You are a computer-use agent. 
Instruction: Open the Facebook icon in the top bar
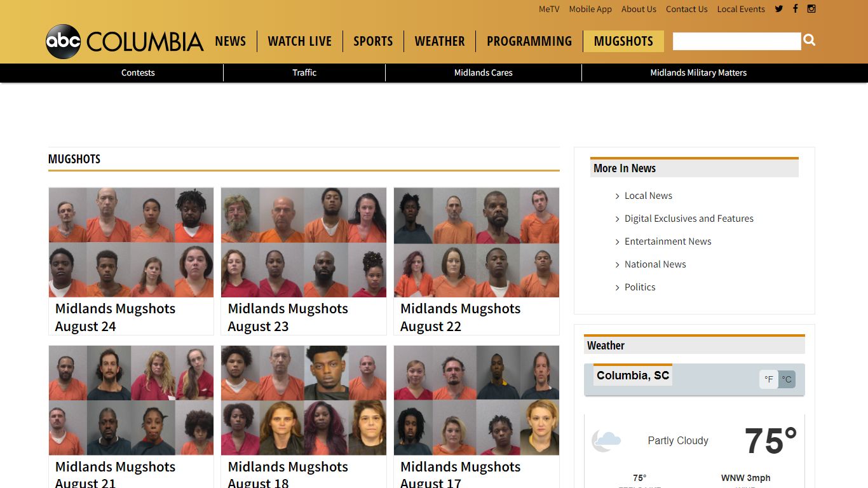point(795,9)
